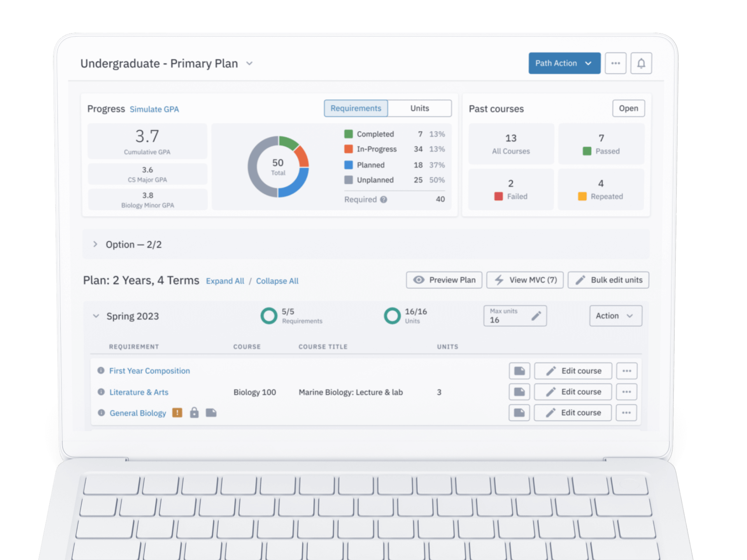Toggle the Option 2/2 expander chevron
The height and width of the screenshot is (560, 747).
pos(95,243)
